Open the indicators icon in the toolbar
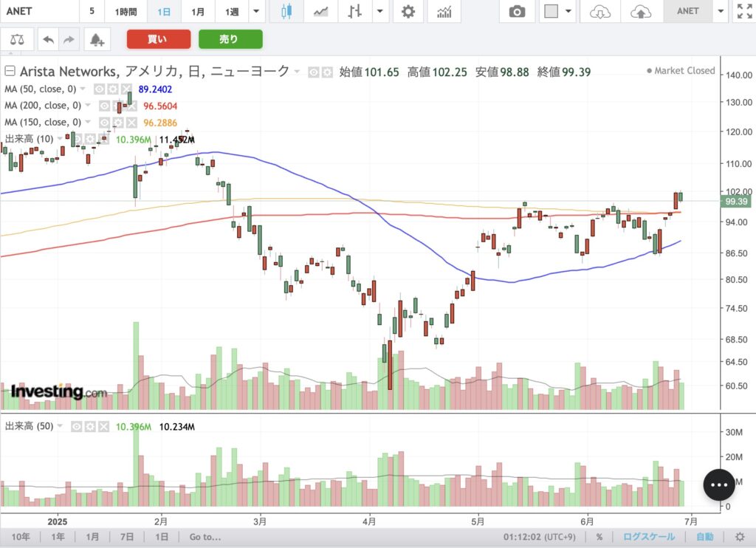Viewport: 756px width, 548px height. 444,12
